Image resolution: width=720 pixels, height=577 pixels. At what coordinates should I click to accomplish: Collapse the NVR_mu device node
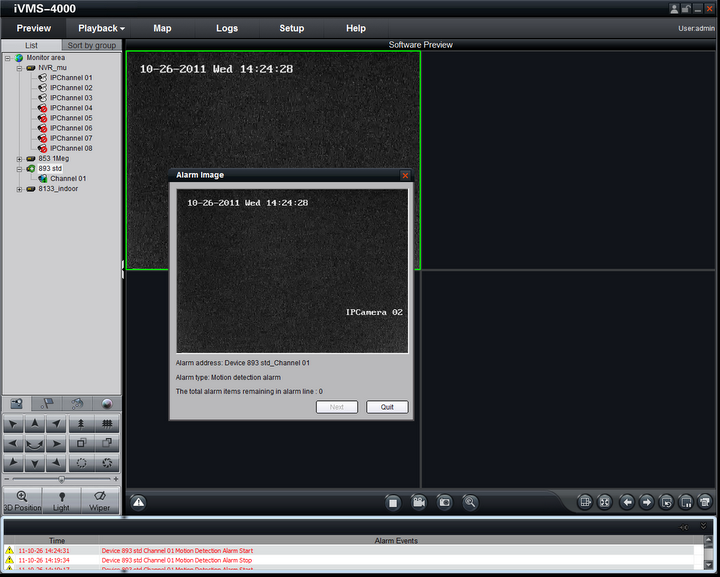(x=19, y=68)
